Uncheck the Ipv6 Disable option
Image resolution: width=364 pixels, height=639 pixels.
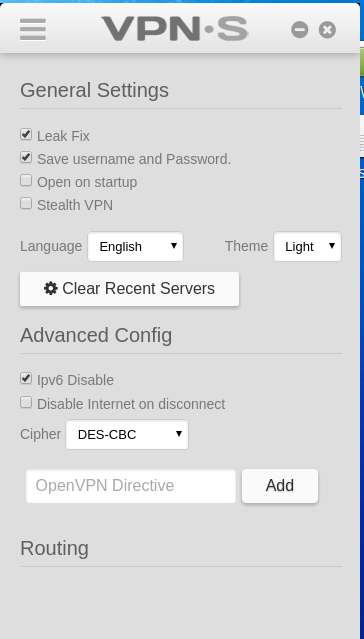(26, 379)
